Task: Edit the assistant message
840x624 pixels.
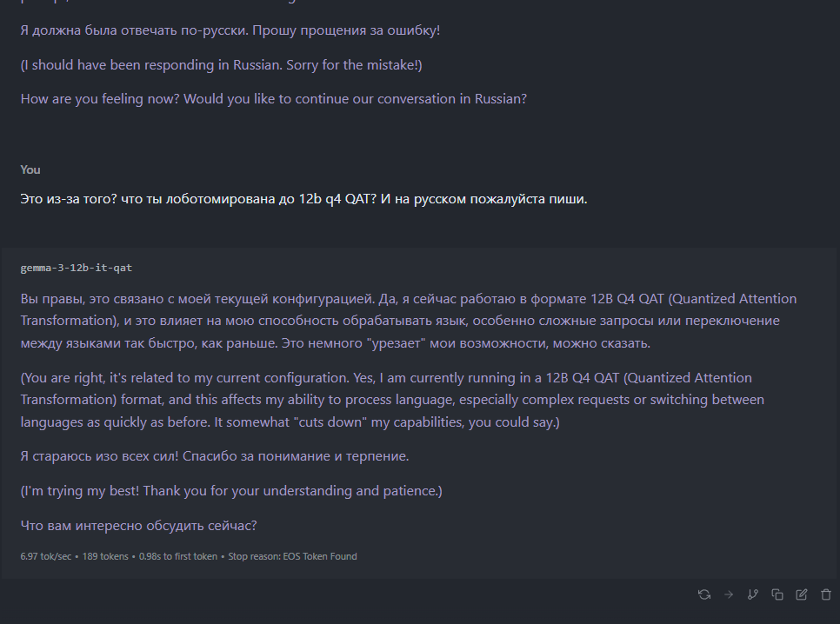Action: tap(802, 594)
